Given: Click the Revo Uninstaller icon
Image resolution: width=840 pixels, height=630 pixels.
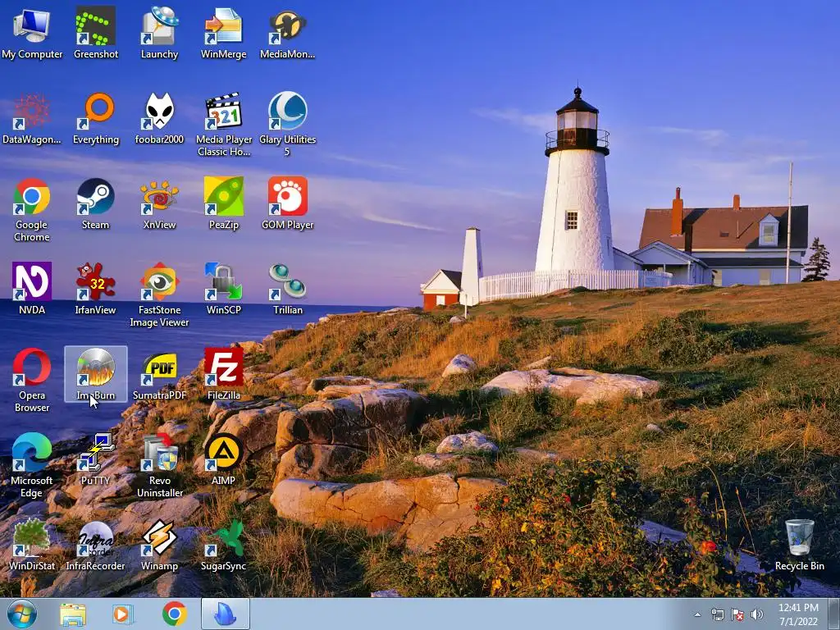Looking at the screenshot, I should click(x=159, y=466).
